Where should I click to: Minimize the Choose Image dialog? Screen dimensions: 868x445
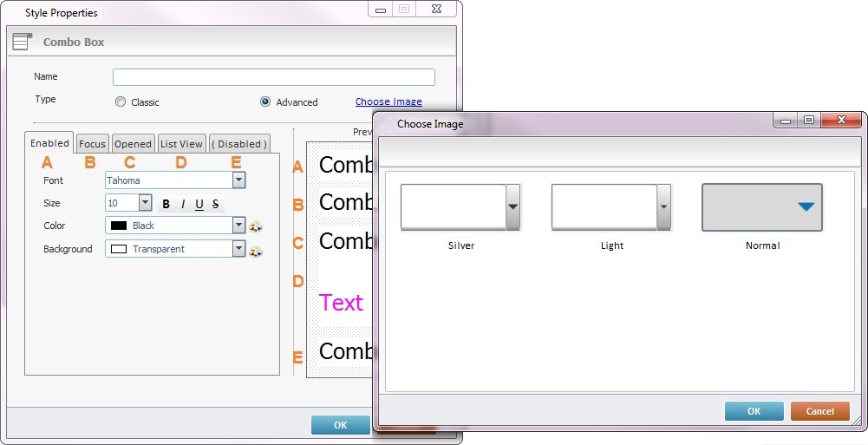[x=786, y=120]
